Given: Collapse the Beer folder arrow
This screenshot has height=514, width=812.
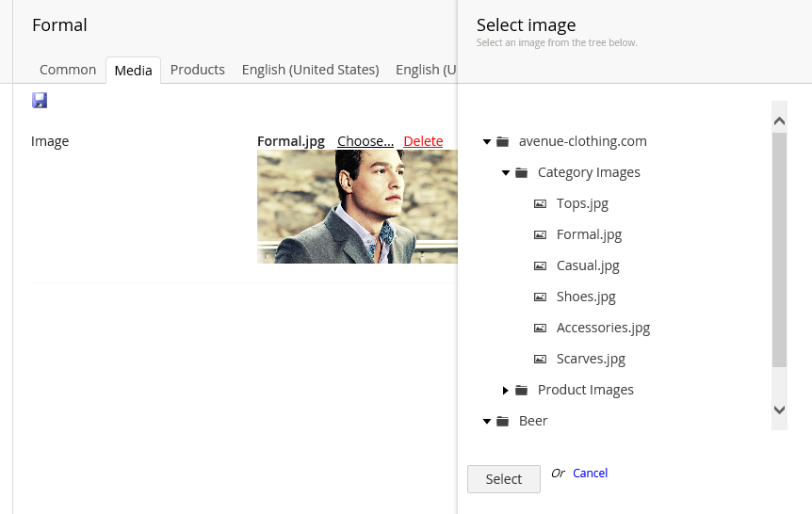Looking at the screenshot, I should click(487, 421).
